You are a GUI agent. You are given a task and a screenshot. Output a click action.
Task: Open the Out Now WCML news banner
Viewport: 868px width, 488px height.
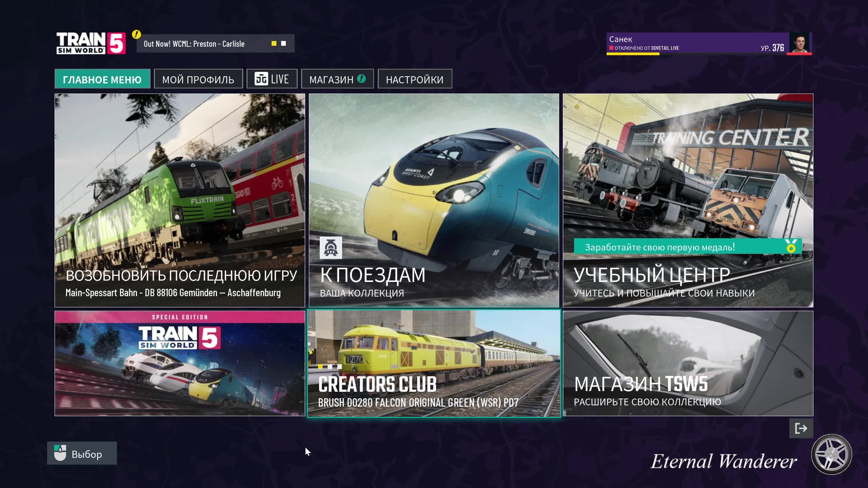194,44
